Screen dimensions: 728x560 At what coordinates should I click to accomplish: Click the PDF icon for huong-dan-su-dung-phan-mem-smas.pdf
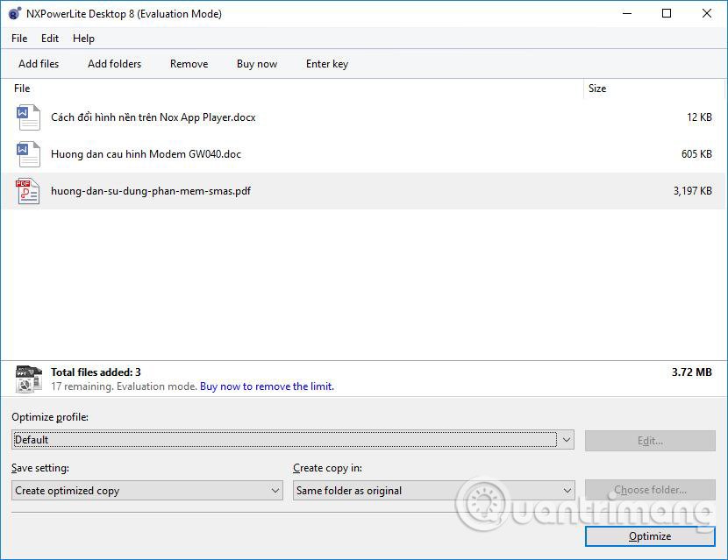tap(28, 191)
